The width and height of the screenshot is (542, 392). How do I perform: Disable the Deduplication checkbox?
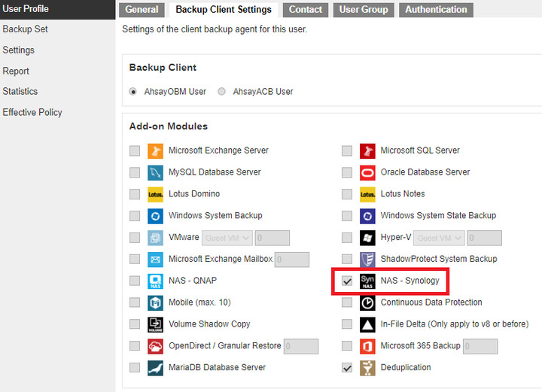[347, 368]
